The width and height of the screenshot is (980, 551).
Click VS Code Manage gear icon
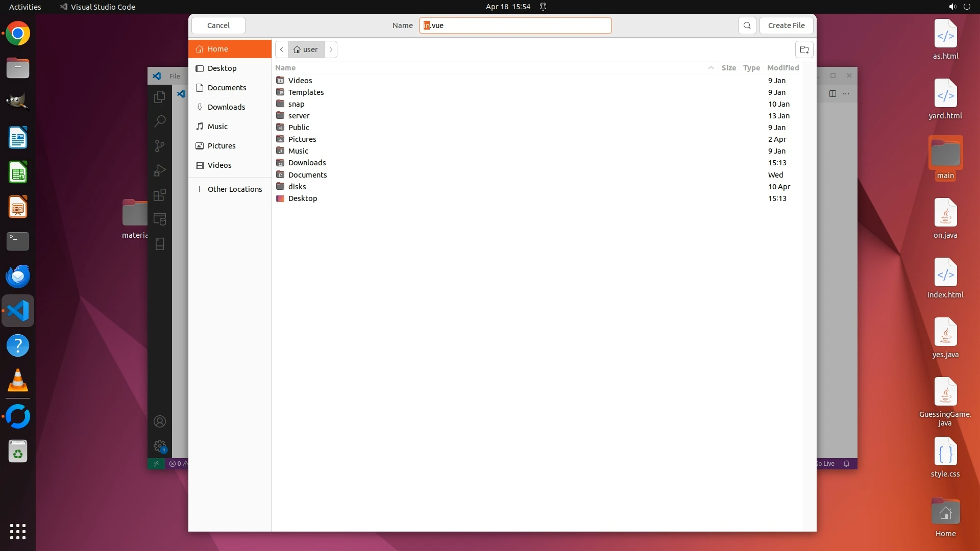tap(160, 445)
